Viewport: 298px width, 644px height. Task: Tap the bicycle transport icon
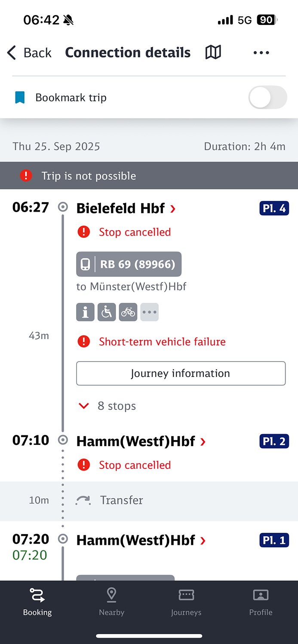click(x=128, y=312)
